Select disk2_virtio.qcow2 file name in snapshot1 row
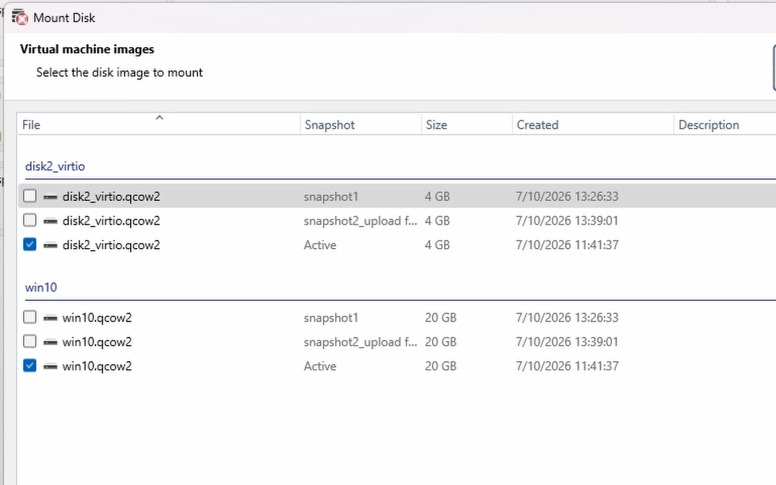776x485 pixels. 111,196
